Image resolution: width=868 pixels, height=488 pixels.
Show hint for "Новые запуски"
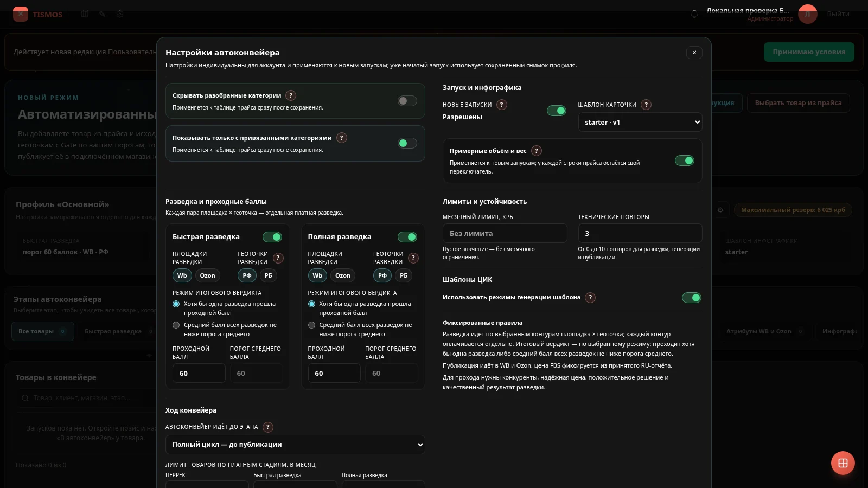[502, 105]
